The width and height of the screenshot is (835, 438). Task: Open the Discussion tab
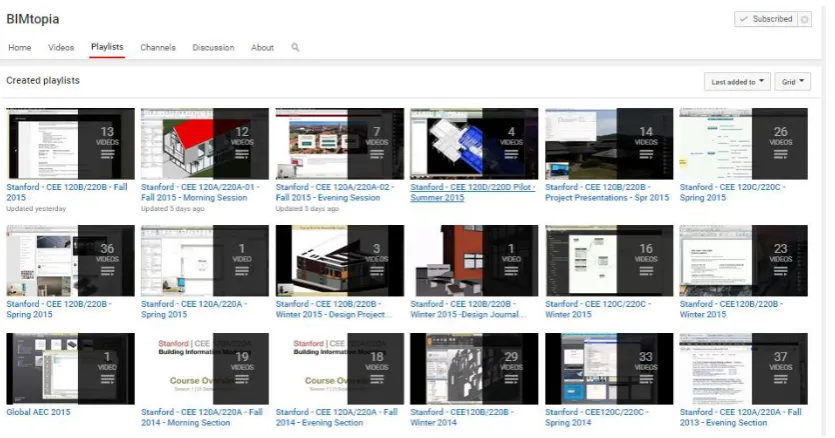[213, 47]
